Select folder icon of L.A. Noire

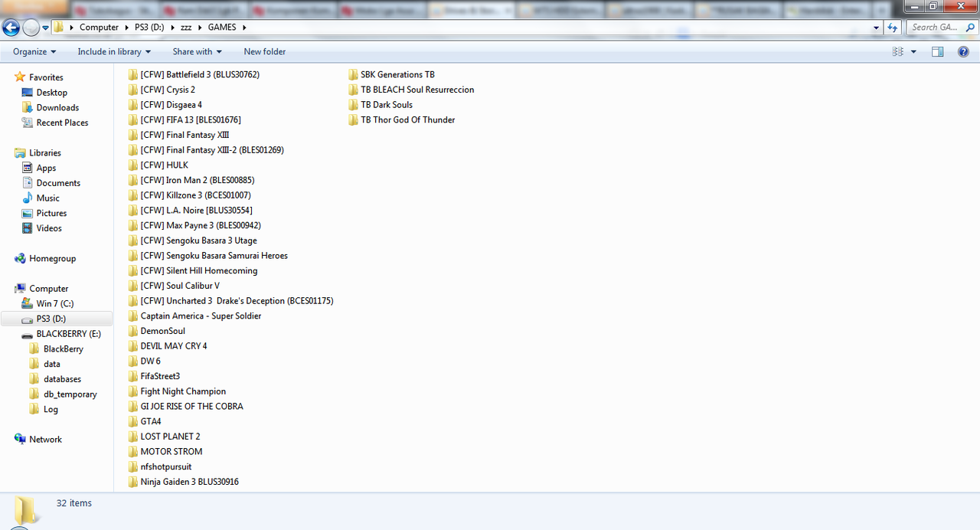coord(133,210)
